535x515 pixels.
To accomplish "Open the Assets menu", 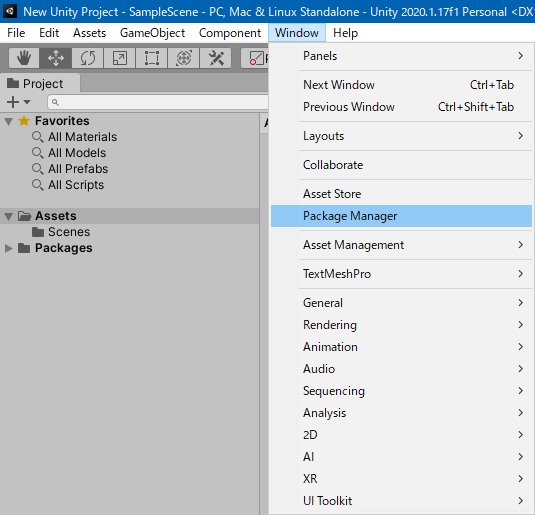I will click(89, 33).
